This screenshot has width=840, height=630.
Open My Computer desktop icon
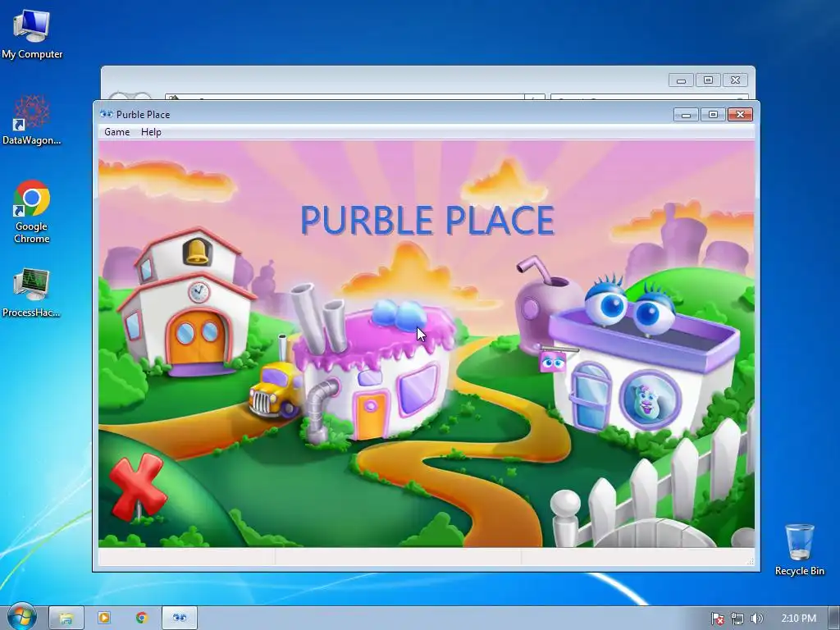pyautogui.click(x=32, y=34)
